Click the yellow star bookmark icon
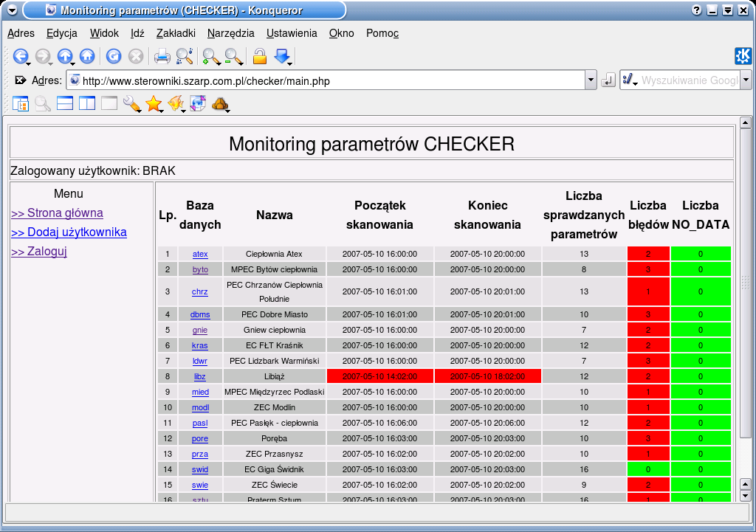The image size is (756, 532). click(154, 103)
